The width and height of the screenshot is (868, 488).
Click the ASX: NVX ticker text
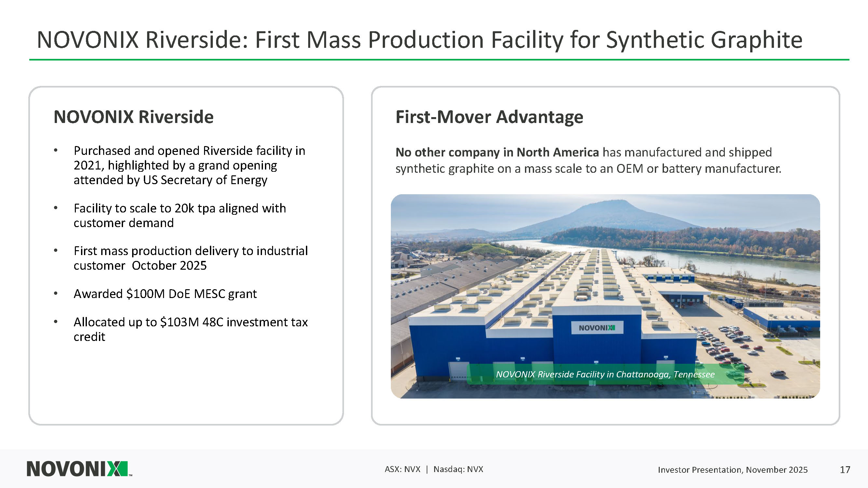[x=402, y=469]
